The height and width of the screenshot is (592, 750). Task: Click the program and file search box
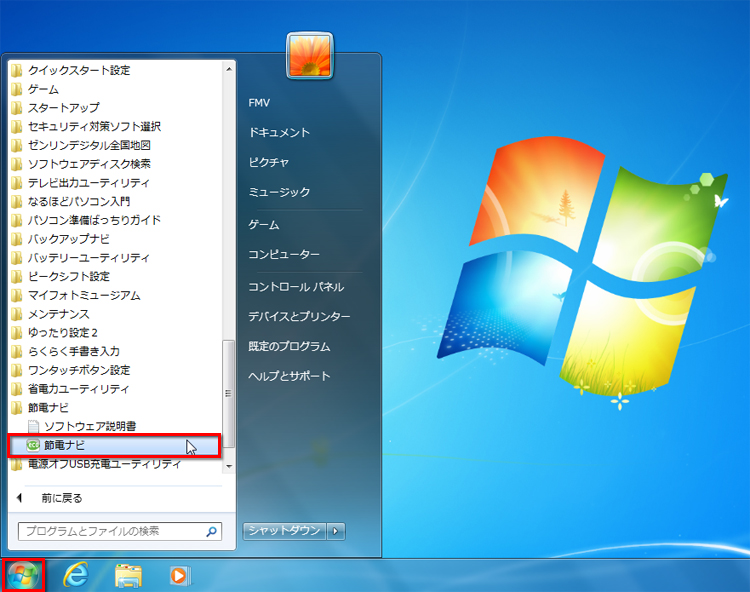120,531
